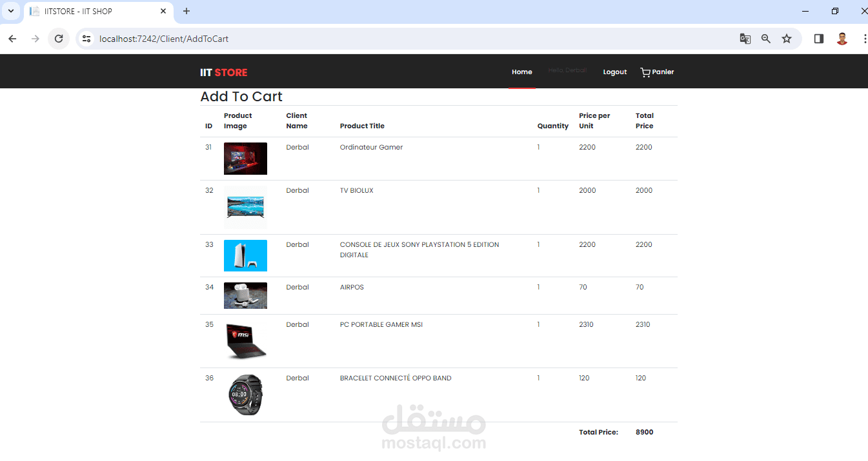This screenshot has width=868, height=461.
Task: Click the 'Product Title' column header
Action: point(362,126)
